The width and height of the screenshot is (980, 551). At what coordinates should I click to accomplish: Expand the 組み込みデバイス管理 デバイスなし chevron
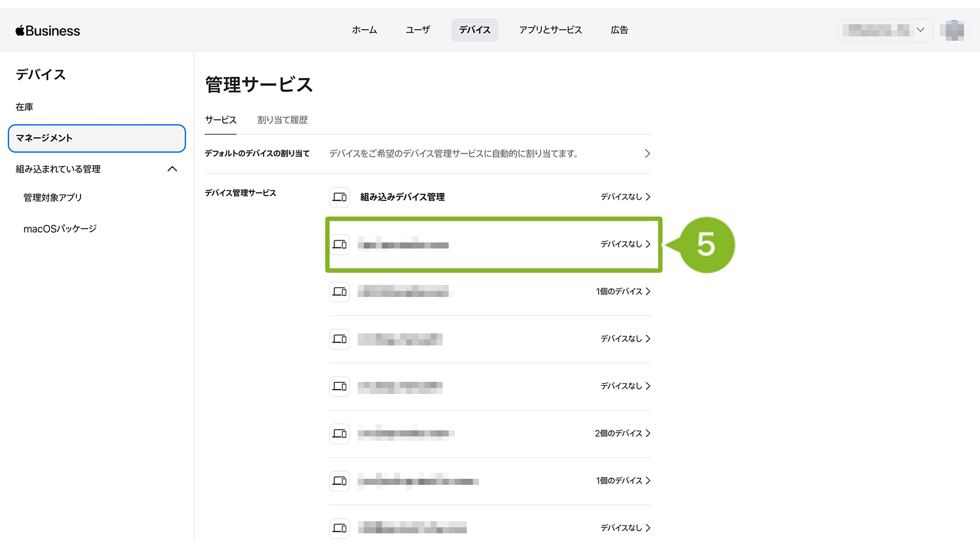(648, 197)
